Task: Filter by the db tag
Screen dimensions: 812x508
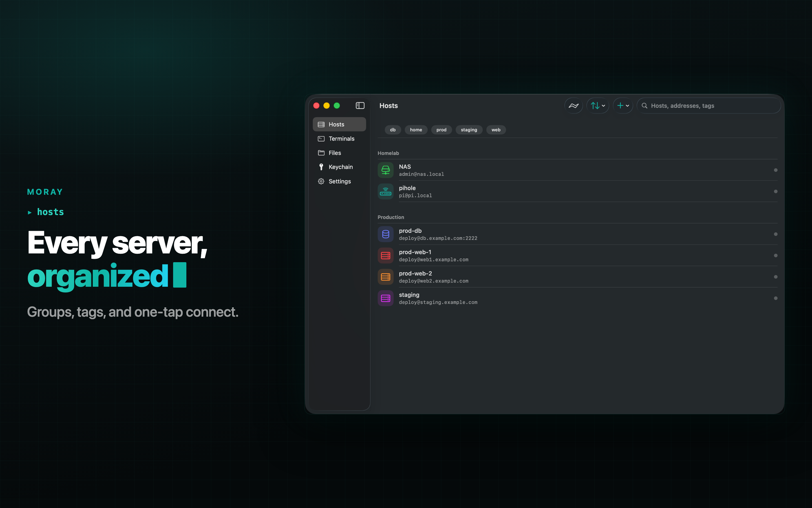Action: 392,130
